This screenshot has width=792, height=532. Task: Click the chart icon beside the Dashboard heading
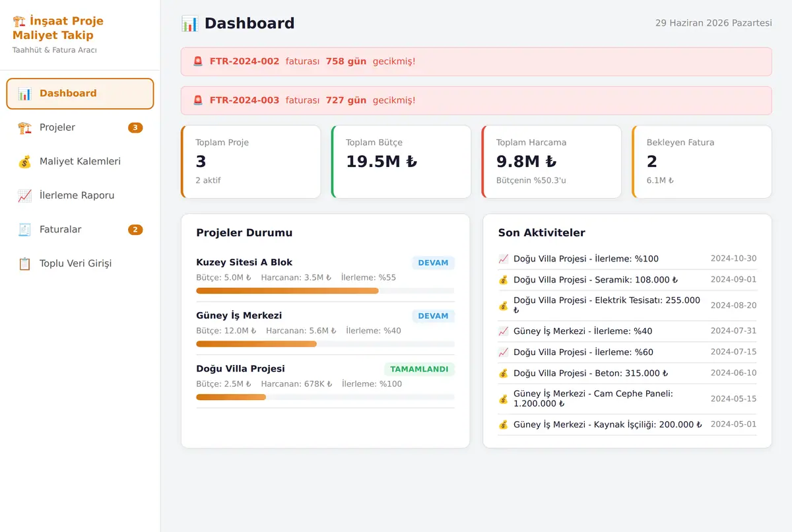tap(189, 24)
